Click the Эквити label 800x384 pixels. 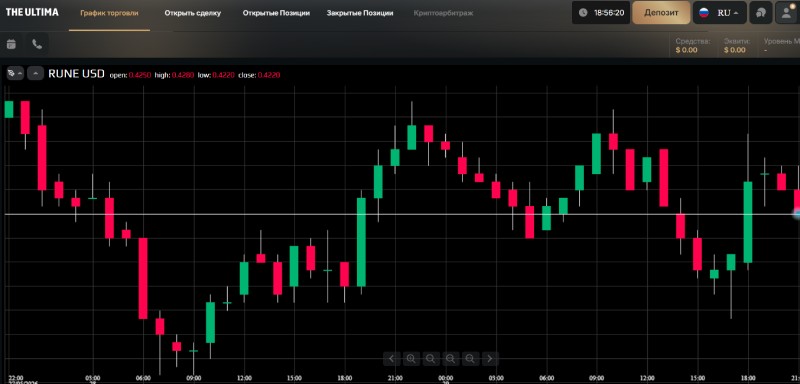pyautogui.click(x=737, y=41)
